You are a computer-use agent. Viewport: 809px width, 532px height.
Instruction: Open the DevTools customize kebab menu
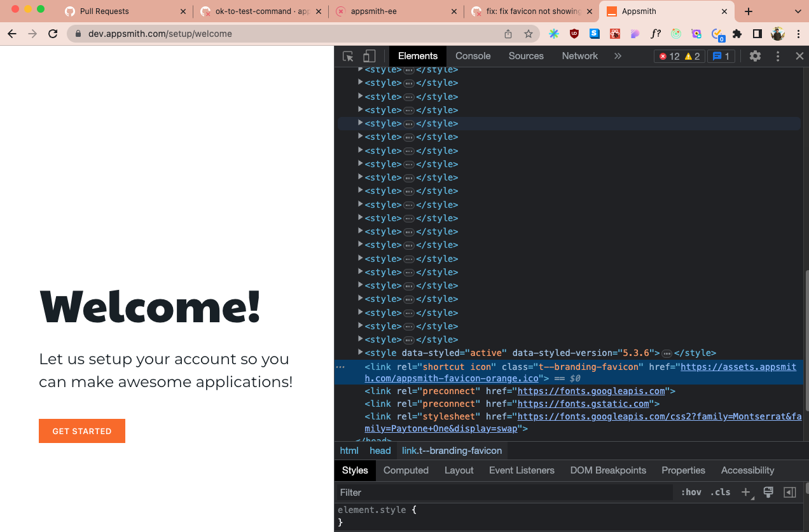point(777,56)
